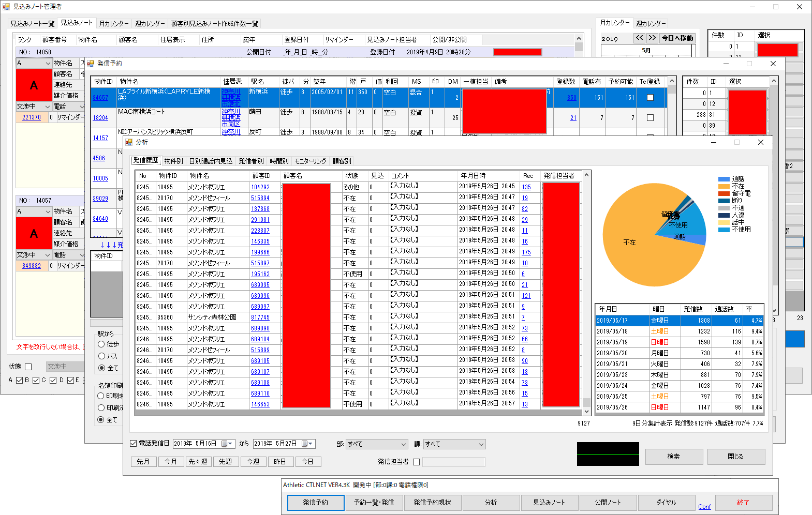
Task: Open calendar picker for start date 2019年5月16日
Action: (226, 444)
